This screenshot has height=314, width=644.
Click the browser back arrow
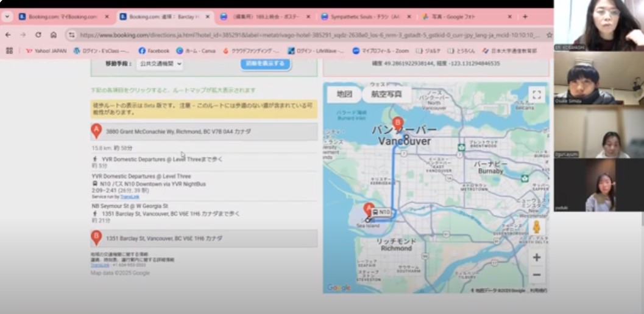[x=9, y=35]
